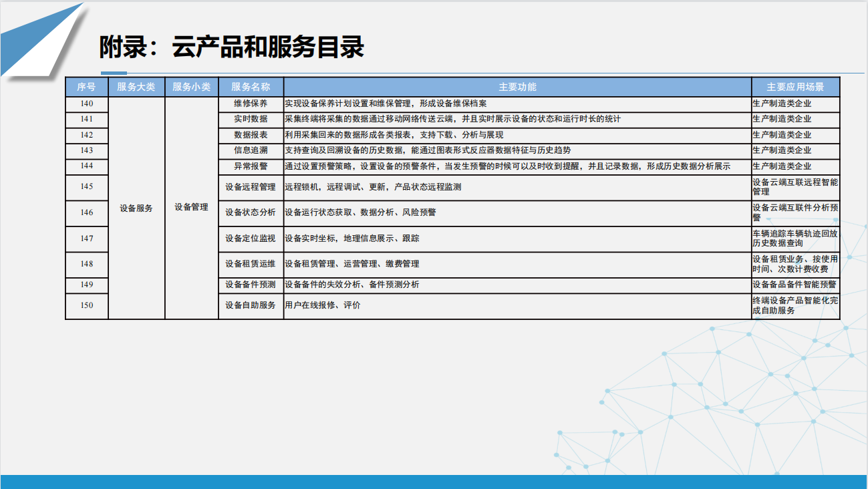Screen dimensions: 868x489
Task: Click row number 150 cell
Action: pos(87,305)
